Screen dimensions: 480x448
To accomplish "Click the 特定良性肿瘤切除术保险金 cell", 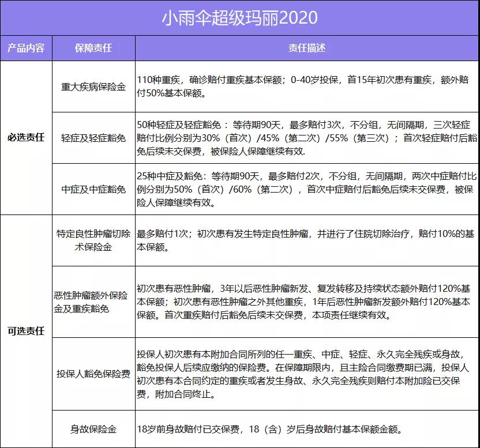I will [93, 240].
